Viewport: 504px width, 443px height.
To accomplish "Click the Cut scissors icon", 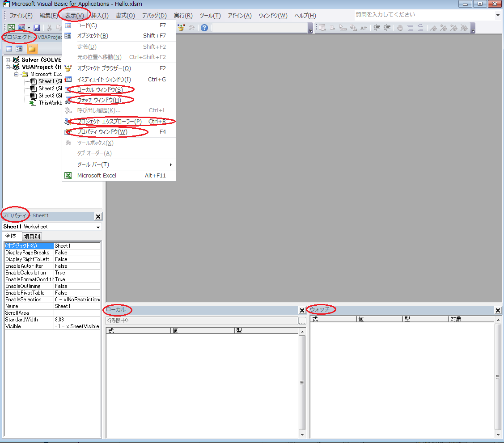I will pyautogui.click(x=49, y=28).
